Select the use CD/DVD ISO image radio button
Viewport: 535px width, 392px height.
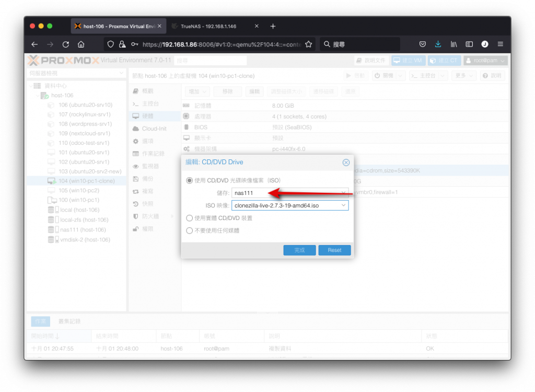pyautogui.click(x=189, y=180)
